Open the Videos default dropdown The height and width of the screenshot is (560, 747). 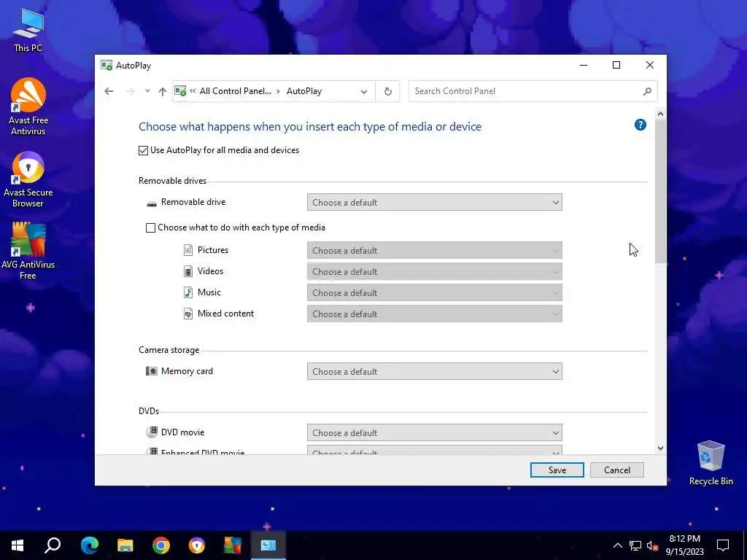435,271
